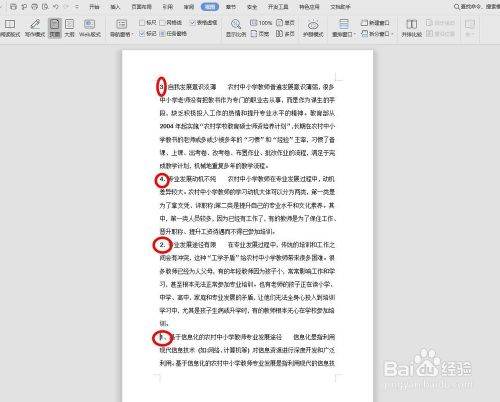The width and height of the screenshot is (500, 402).
Task: Open the Zoom ratio (显示比例) dialog
Action: [236, 28]
